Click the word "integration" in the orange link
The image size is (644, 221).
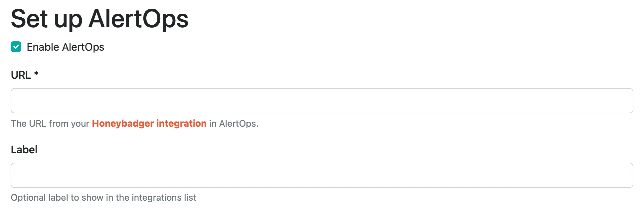[181, 123]
